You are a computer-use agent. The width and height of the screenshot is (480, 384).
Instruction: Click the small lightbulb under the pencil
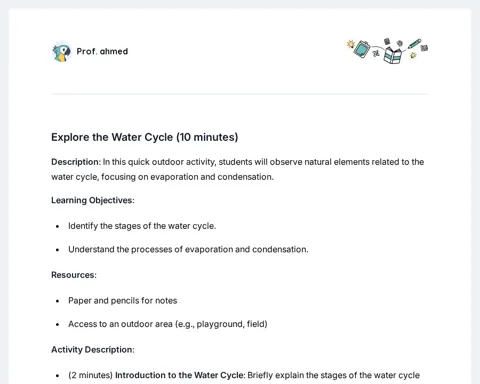tap(413, 55)
